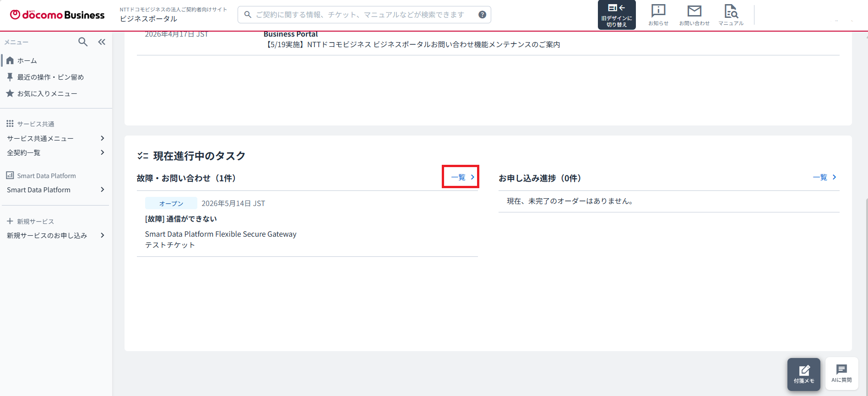This screenshot has height=396, width=868.
Task: Click the star favorites icon
Action: (x=10, y=93)
